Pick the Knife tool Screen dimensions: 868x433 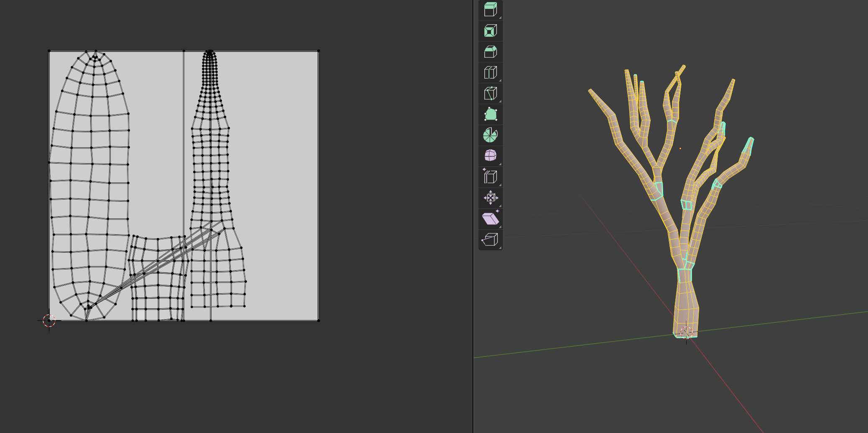(x=490, y=94)
